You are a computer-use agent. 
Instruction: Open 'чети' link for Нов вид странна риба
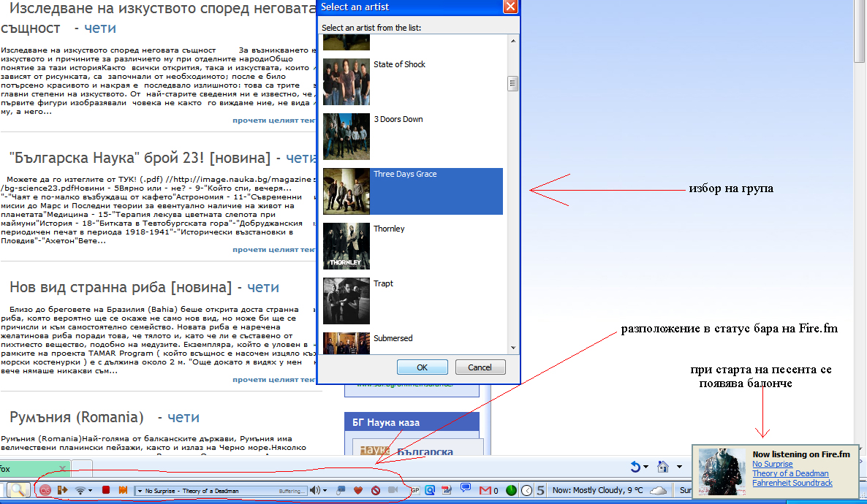(263, 287)
